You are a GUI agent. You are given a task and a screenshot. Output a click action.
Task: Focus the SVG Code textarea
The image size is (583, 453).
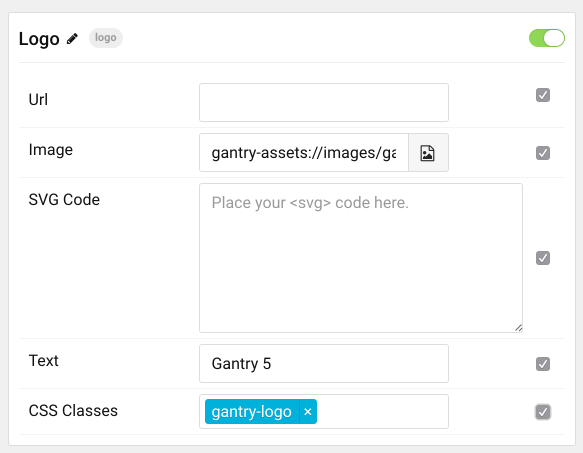click(361, 258)
